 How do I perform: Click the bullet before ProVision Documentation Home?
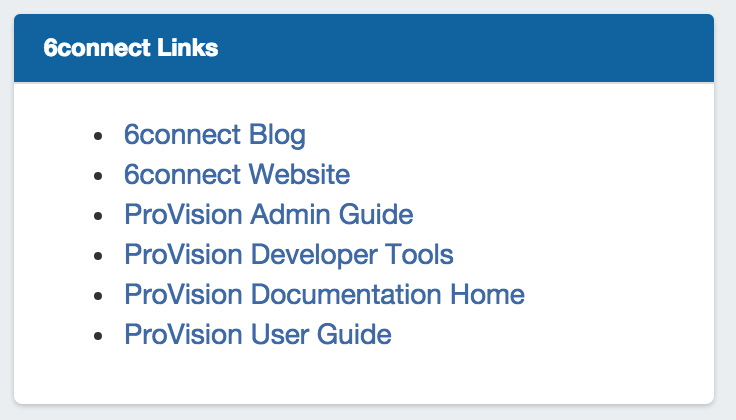click(x=97, y=296)
